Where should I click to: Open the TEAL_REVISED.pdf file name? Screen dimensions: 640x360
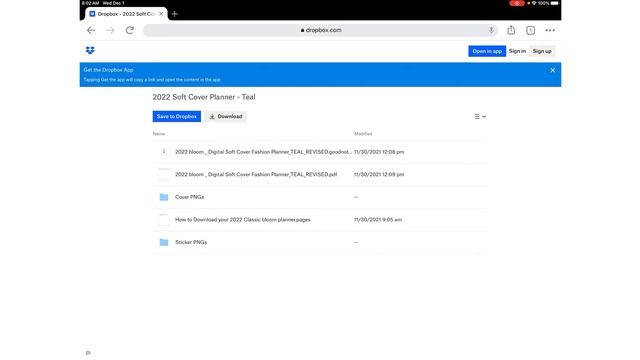[256, 174]
